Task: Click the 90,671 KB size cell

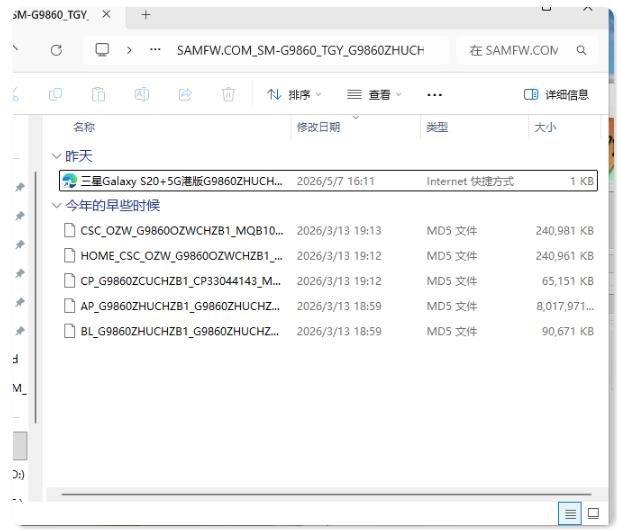Action: tap(568, 331)
